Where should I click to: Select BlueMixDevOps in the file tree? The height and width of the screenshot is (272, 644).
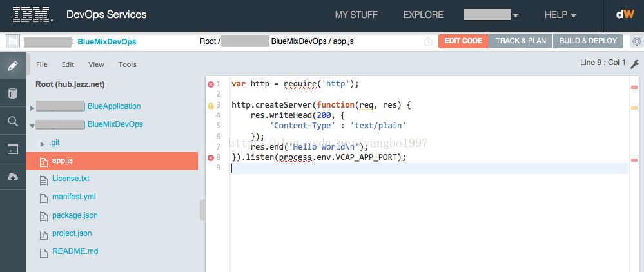[115, 124]
